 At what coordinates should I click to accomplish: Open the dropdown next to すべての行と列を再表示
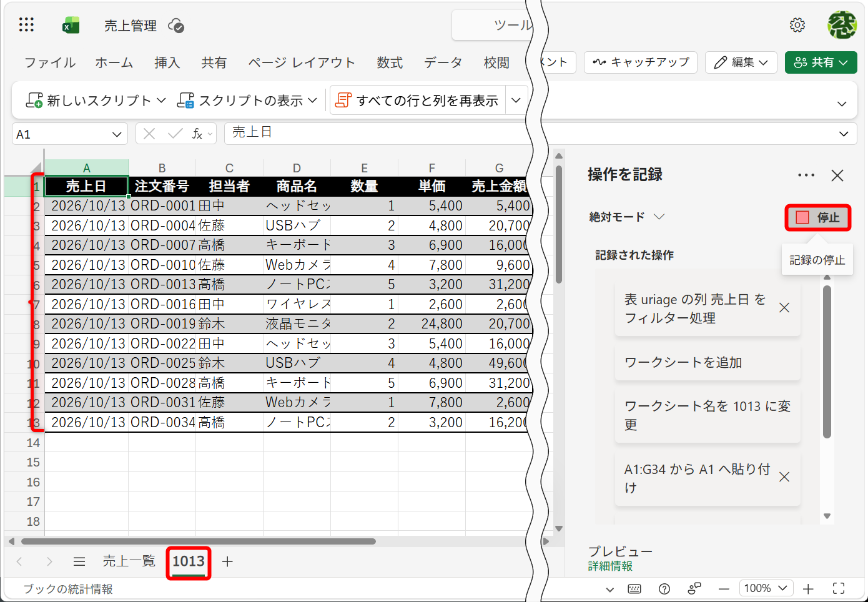click(x=516, y=101)
